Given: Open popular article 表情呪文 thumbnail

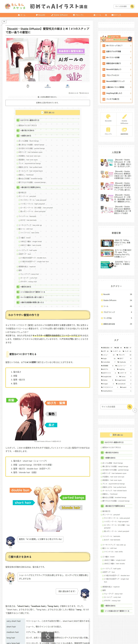Looking at the screenshot, I should 107,175.
